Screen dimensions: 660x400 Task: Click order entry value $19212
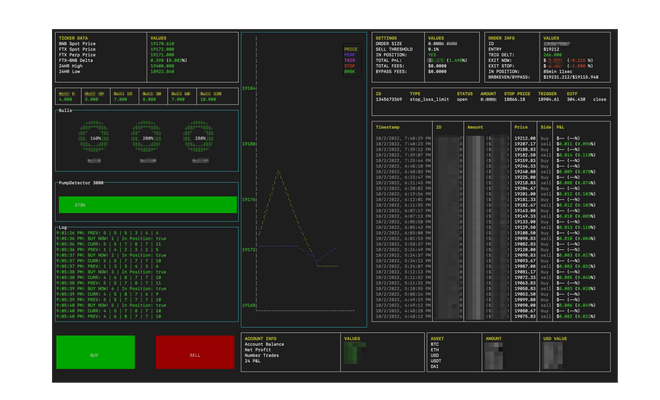551,49
